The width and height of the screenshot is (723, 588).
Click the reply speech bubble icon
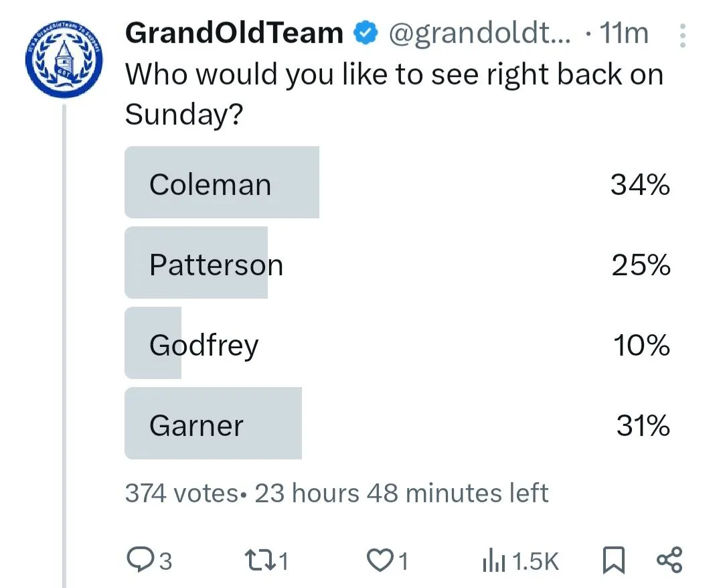[140, 560]
